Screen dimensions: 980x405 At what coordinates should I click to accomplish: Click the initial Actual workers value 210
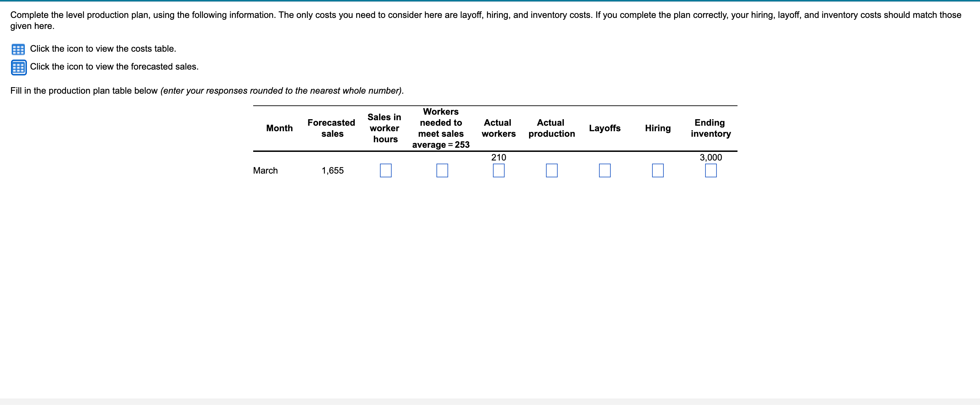pyautogui.click(x=498, y=157)
